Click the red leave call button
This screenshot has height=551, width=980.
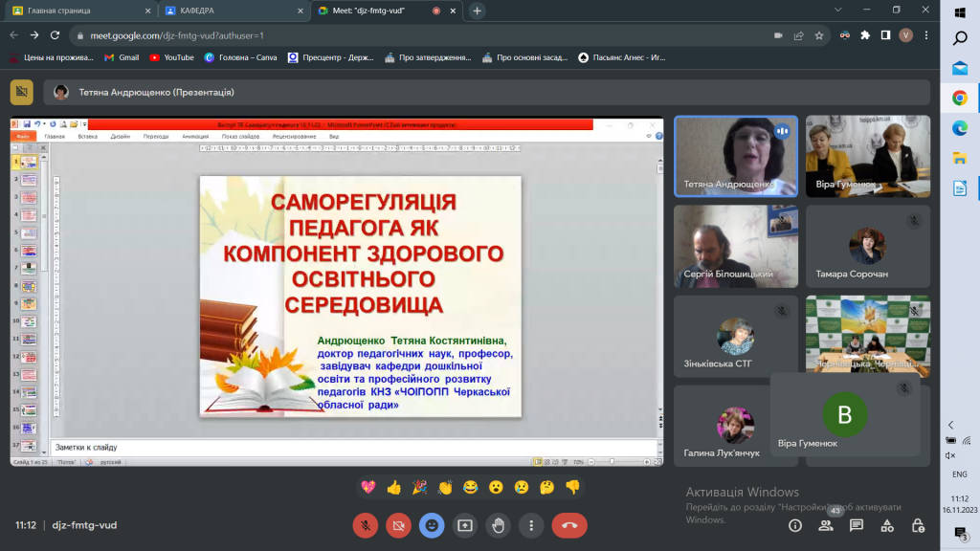pyautogui.click(x=568, y=525)
